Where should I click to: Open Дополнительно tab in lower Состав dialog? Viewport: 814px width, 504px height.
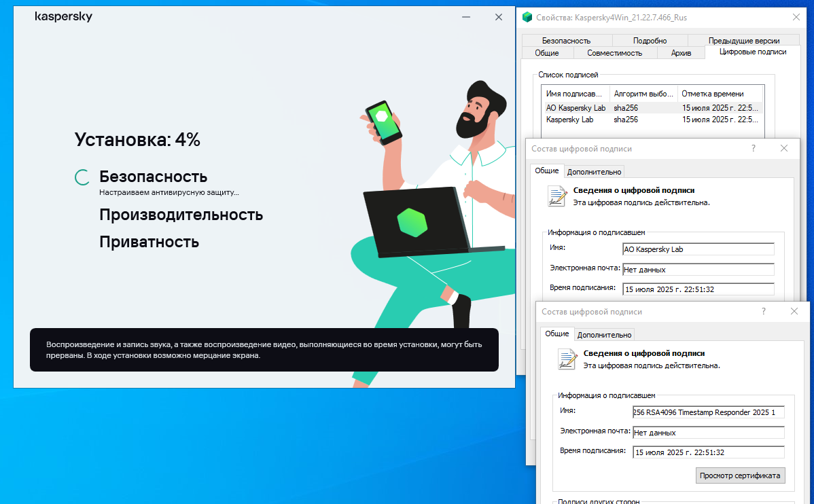tap(604, 335)
